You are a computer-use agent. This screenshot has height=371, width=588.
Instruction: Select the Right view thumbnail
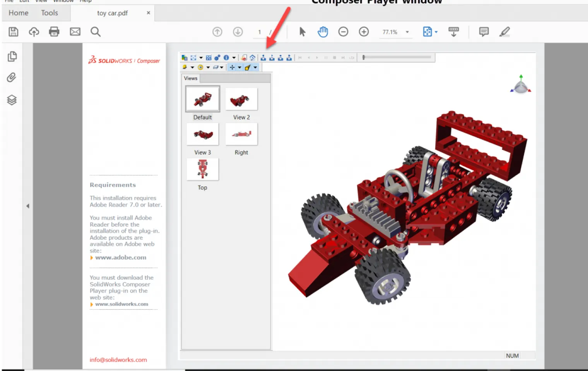pyautogui.click(x=241, y=134)
